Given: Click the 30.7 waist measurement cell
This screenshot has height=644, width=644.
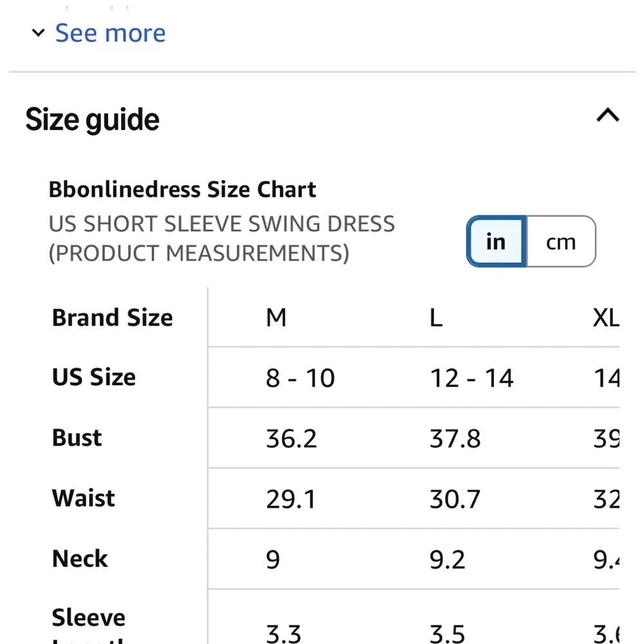Looking at the screenshot, I should (x=455, y=500).
